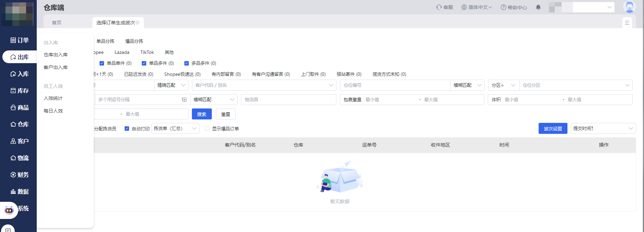Select TikTok platform tab
This screenshot has width=644, height=232.
coord(147,52)
